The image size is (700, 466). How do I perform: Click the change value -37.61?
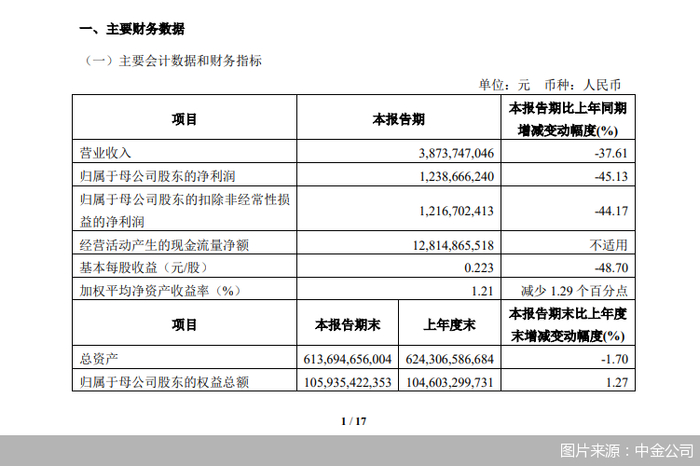tap(611, 153)
